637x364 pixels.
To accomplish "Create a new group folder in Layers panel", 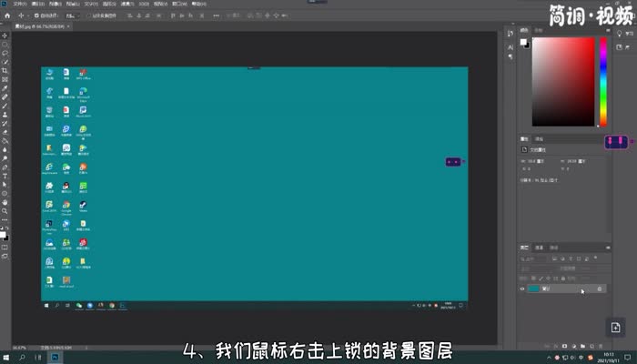I will tap(583, 346).
